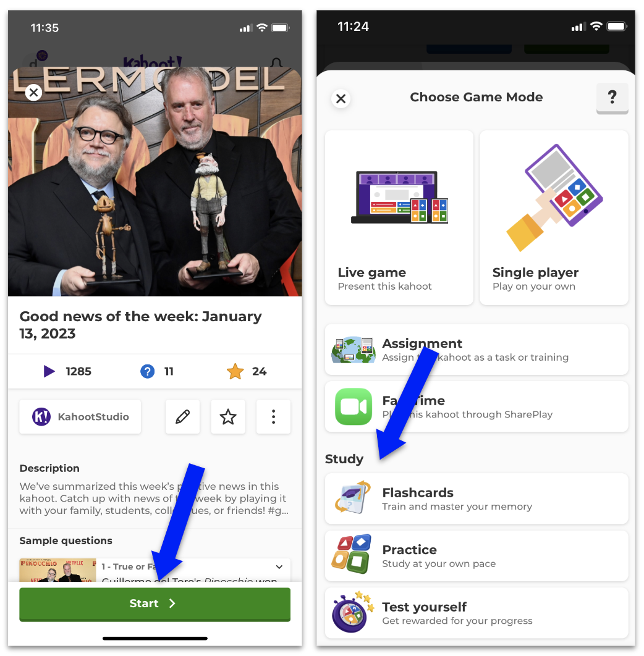This screenshot has height=656, width=644.
Task: Tap the orange star favorites count
Action: point(235,371)
